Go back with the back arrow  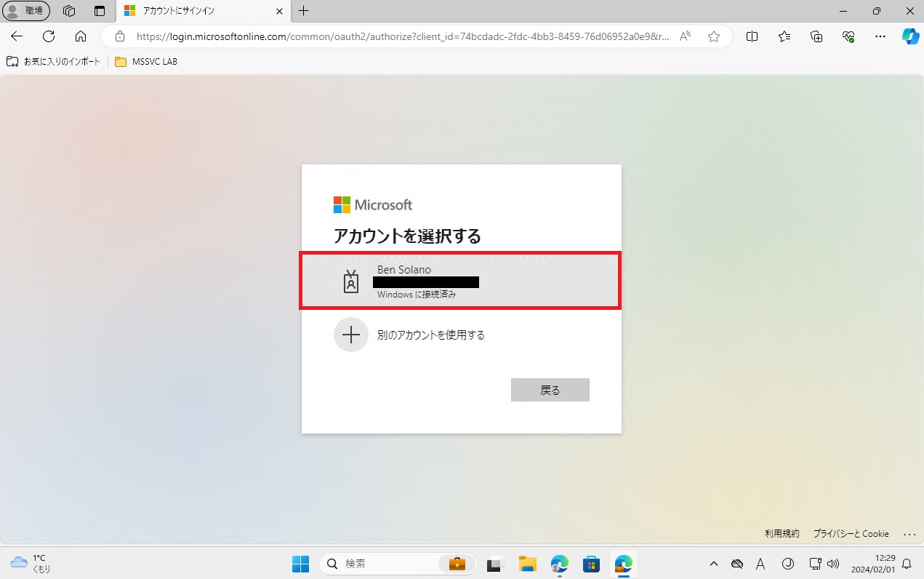point(17,36)
